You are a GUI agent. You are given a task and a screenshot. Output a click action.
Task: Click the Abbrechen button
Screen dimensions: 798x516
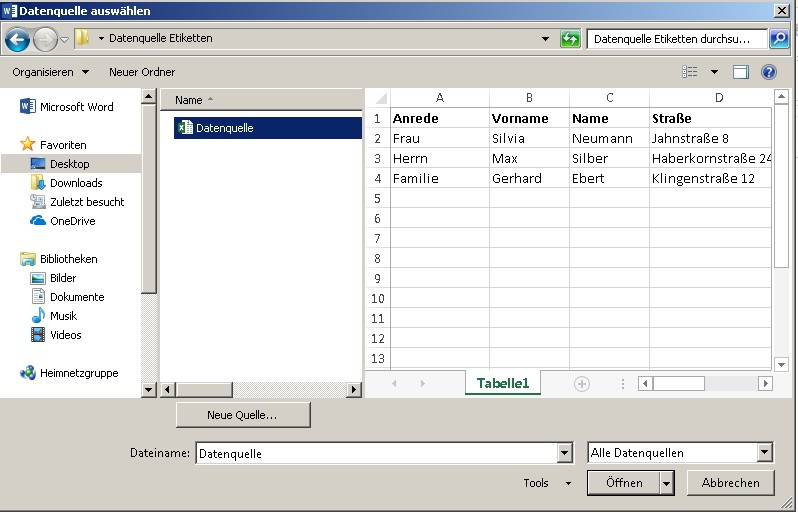730,483
